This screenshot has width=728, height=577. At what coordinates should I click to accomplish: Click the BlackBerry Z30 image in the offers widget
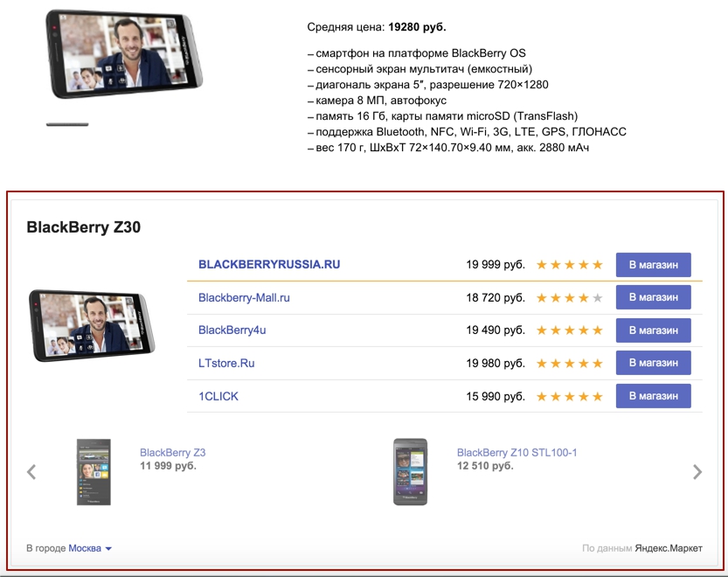click(92, 326)
